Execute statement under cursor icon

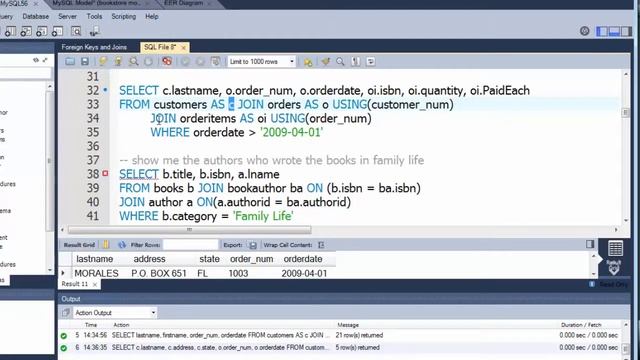[x=118, y=62]
